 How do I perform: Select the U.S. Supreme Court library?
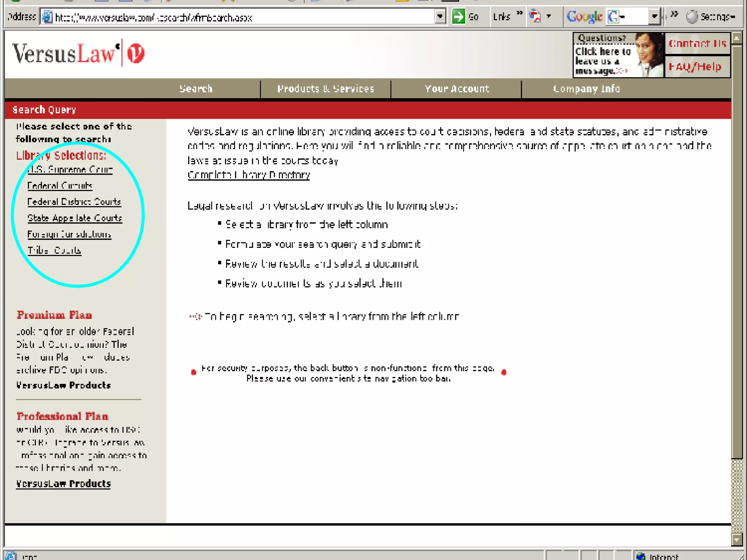click(70, 170)
